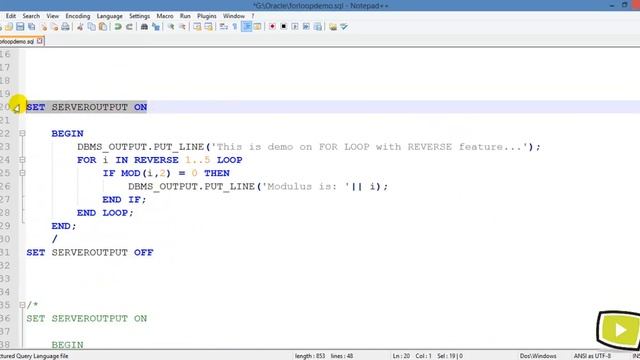Save the file with the Save icon
640x360 pixels.
[20, 27]
